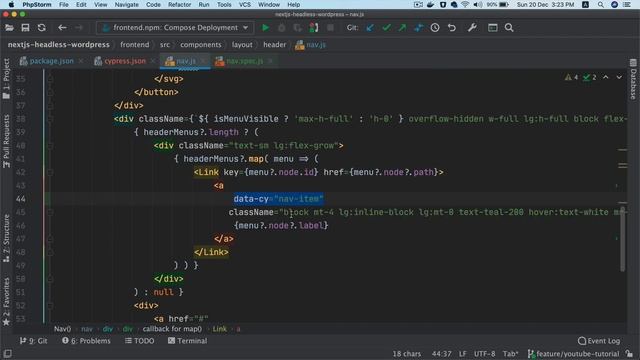Screen dimensions: 640x360
Task: Open the Event Log
Action: pyautogui.click(x=599, y=341)
